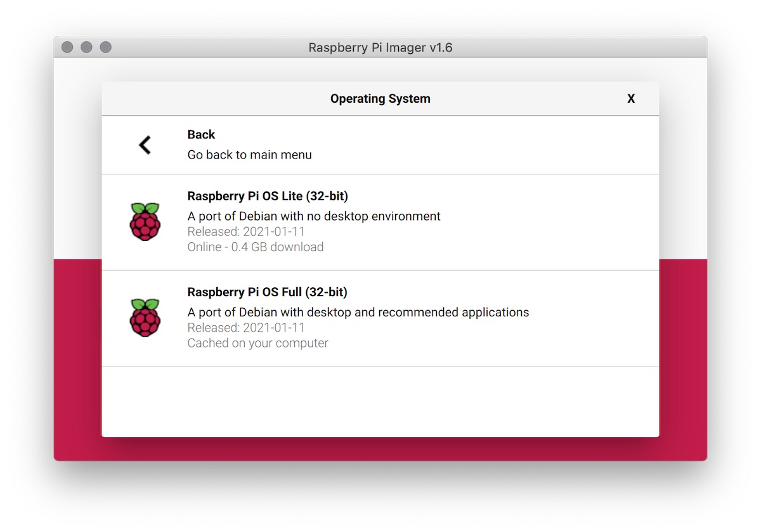Click the Full edition Debian description text
This screenshot has height=532, width=761.
point(358,312)
